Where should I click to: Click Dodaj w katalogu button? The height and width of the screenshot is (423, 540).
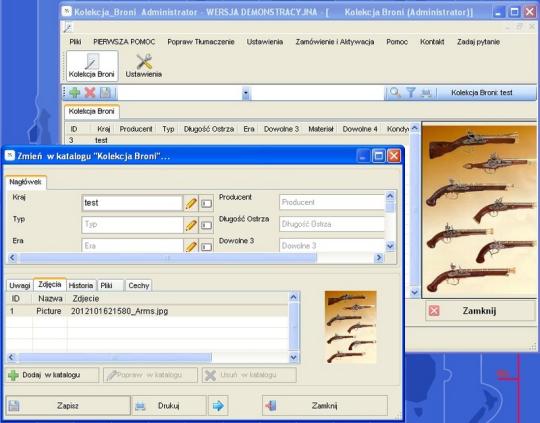52,375
